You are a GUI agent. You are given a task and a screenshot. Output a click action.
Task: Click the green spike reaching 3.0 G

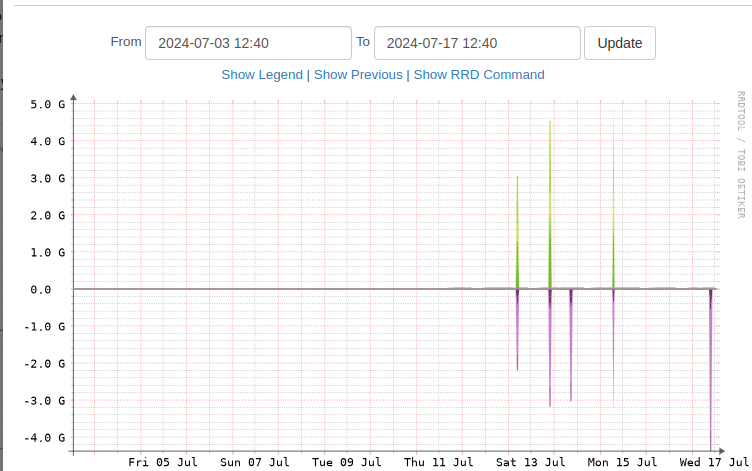click(517, 233)
